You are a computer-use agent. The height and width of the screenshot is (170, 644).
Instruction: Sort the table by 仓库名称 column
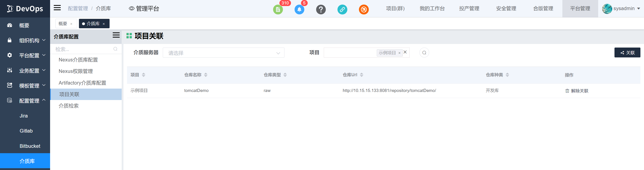tap(205, 75)
